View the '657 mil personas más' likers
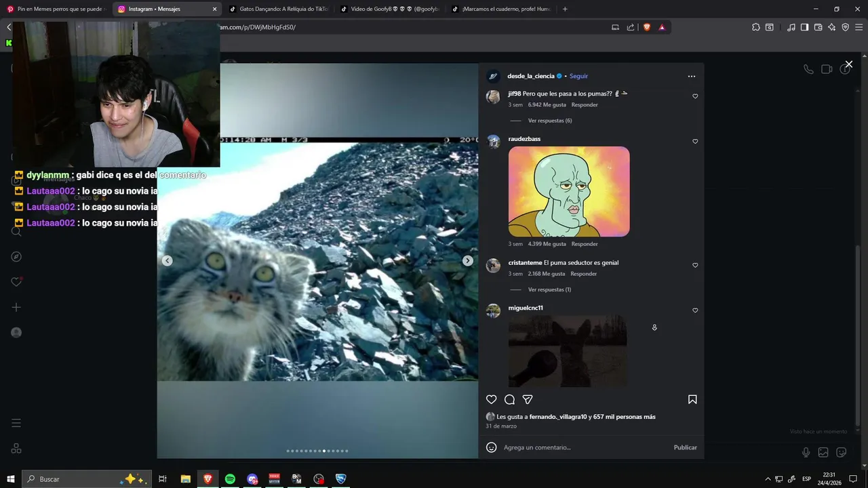Screen dimensions: 868x488 coord(625,417)
